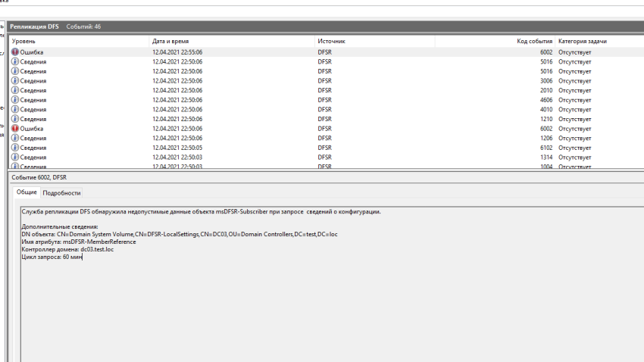This screenshot has height=362, width=644.
Task: Click the red error icon of the 22:50:06 event 6002
Action: [x=15, y=129]
